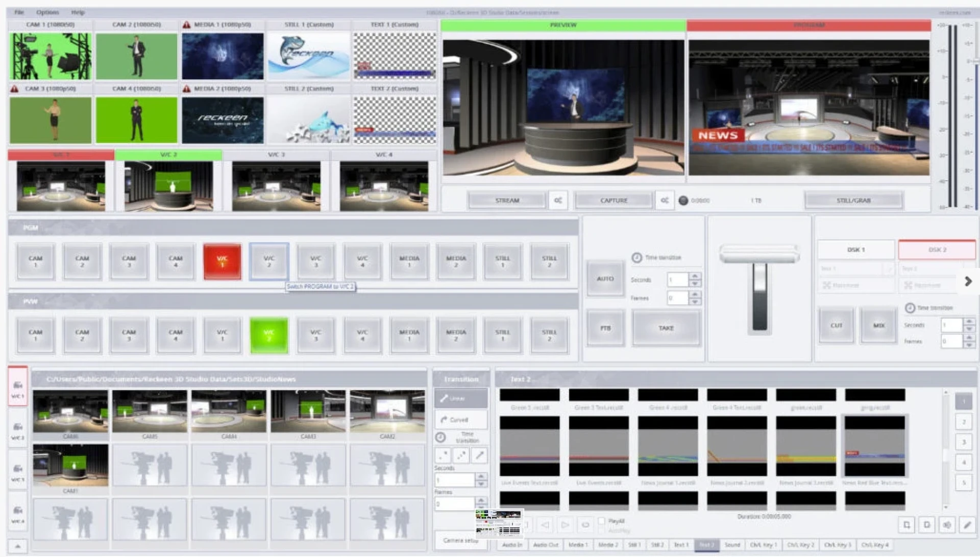
Task: Click play arrow in media controls
Action: (x=565, y=524)
